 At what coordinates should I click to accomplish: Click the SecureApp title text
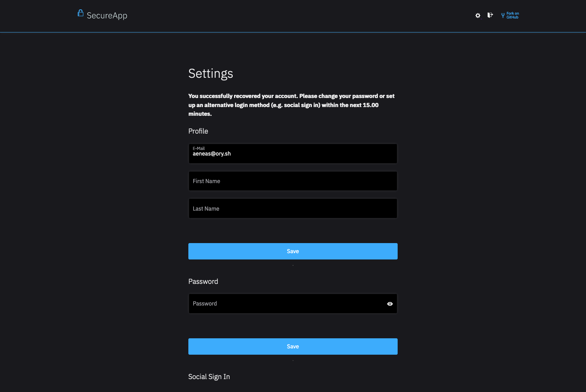click(x=107, y=16)
